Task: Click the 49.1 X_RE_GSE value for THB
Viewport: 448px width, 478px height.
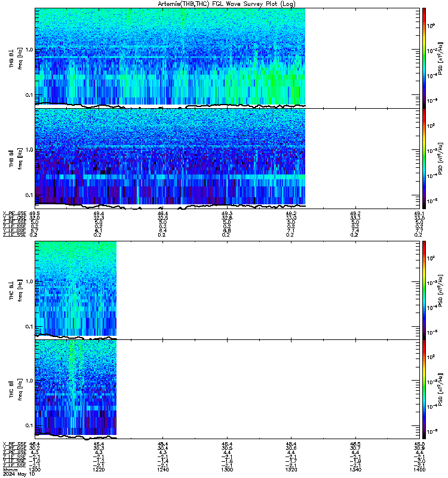Action: point(420,213)
